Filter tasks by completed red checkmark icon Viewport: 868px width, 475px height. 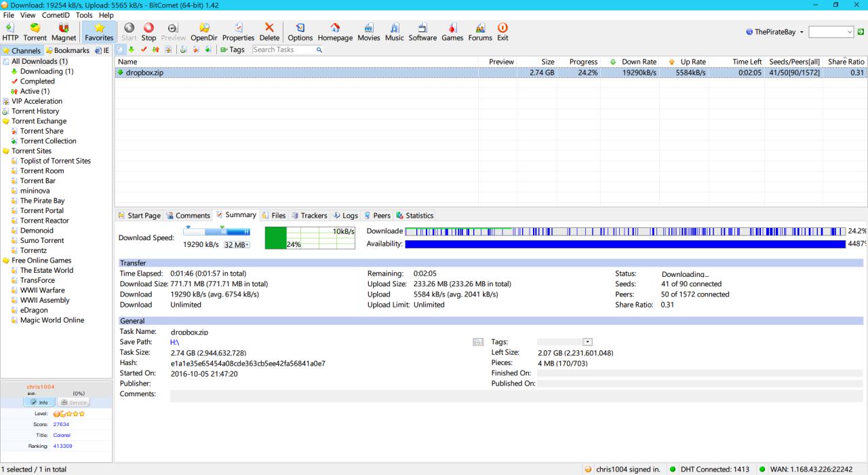coord(143,50)
